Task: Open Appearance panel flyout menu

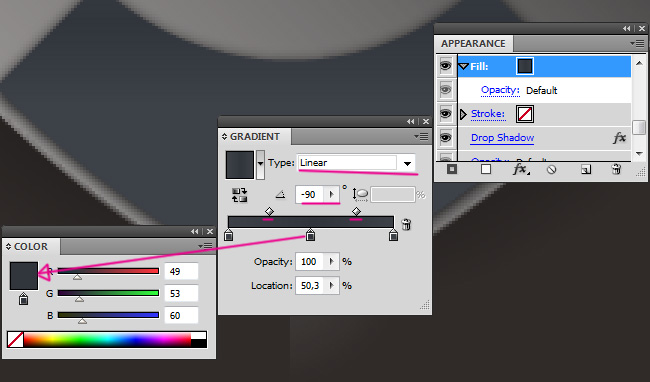Action: [x=637, y=43]
